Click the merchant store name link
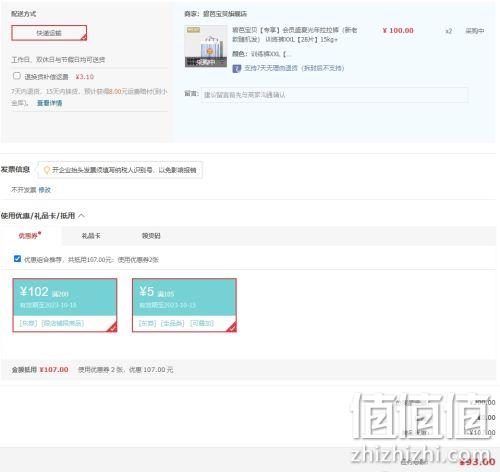Image resolution: width=500 pixels, height=472 pixels. pos(225,14)
